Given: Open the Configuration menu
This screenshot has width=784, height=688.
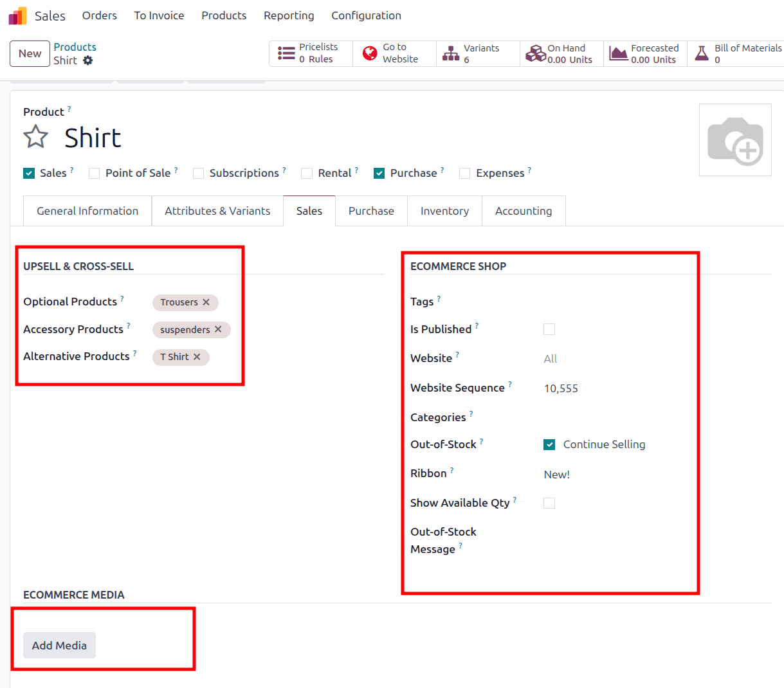Looking at the screenshot, I should click(366, 15).
